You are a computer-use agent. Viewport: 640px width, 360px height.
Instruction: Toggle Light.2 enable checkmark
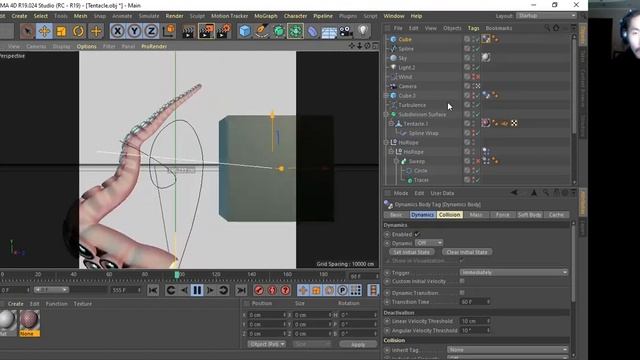pos(477,67)
